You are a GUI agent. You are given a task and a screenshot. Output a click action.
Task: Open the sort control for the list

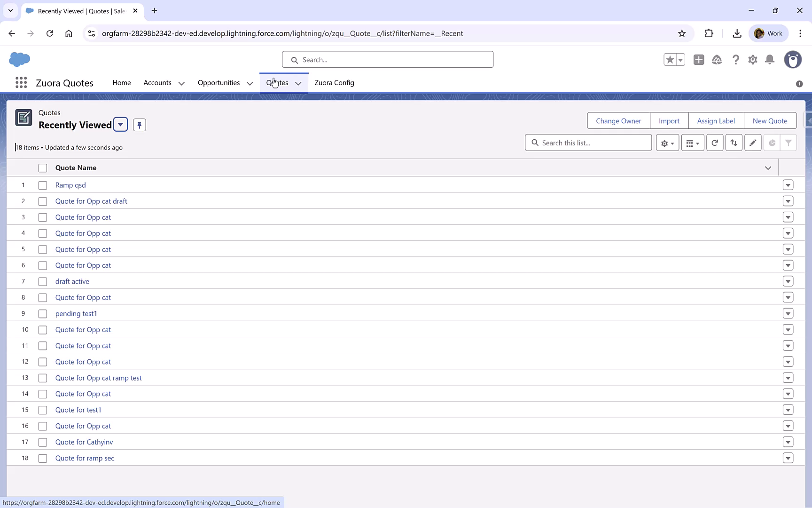tap(734, 143)
